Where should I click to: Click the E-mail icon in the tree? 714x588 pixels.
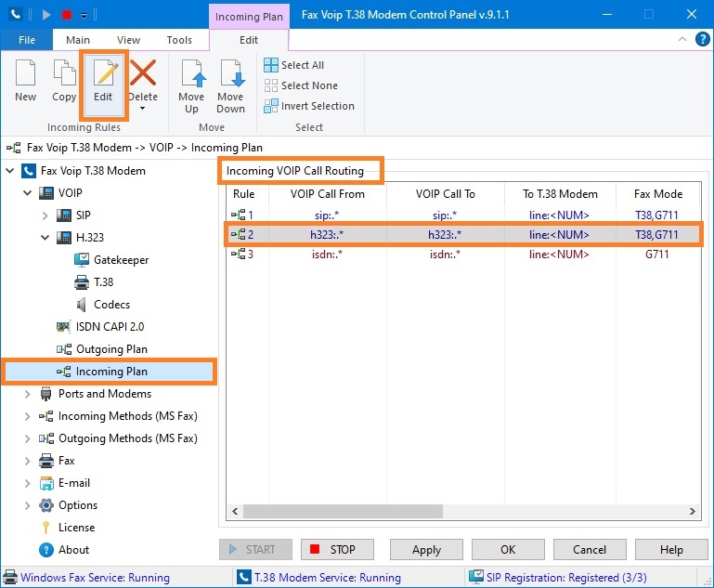coord(46,483)
